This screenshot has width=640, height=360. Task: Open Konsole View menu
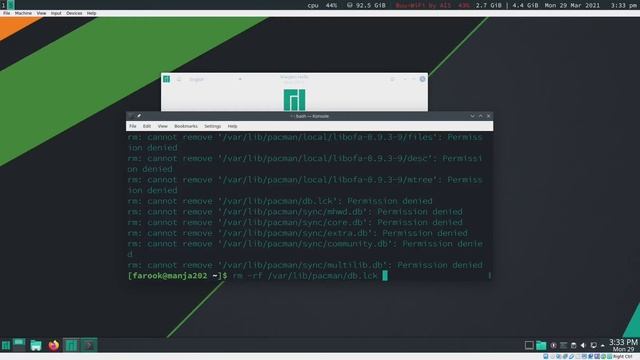tap(162, 126)
